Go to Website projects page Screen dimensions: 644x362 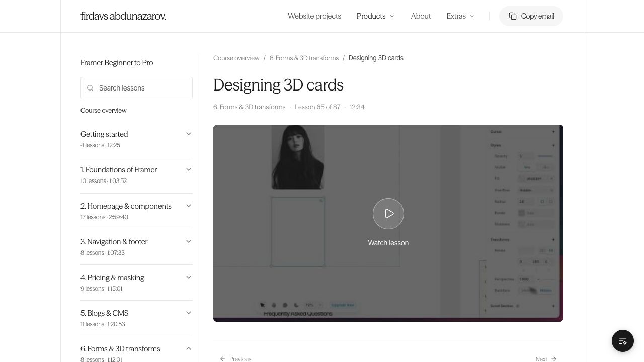pos(314,16)
